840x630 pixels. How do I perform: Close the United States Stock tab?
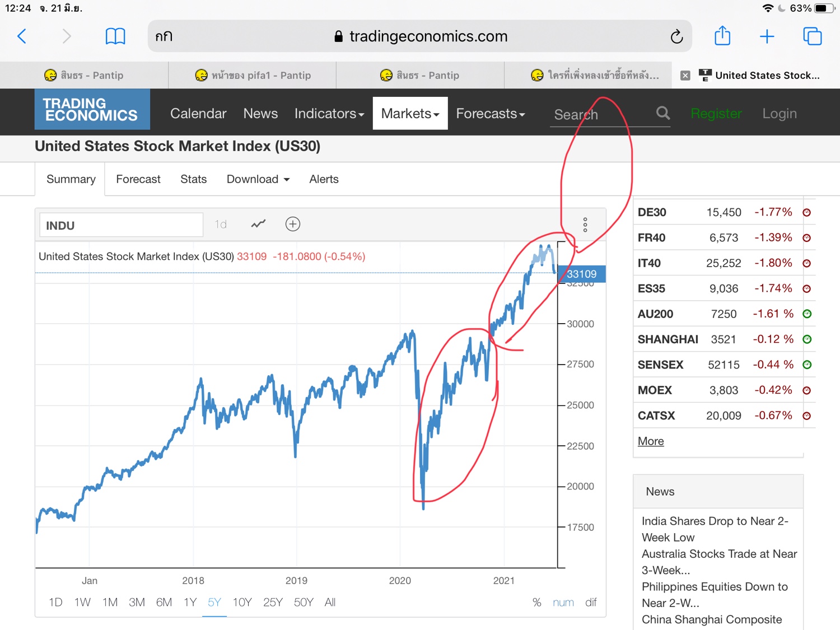click(x=685, y=76)
